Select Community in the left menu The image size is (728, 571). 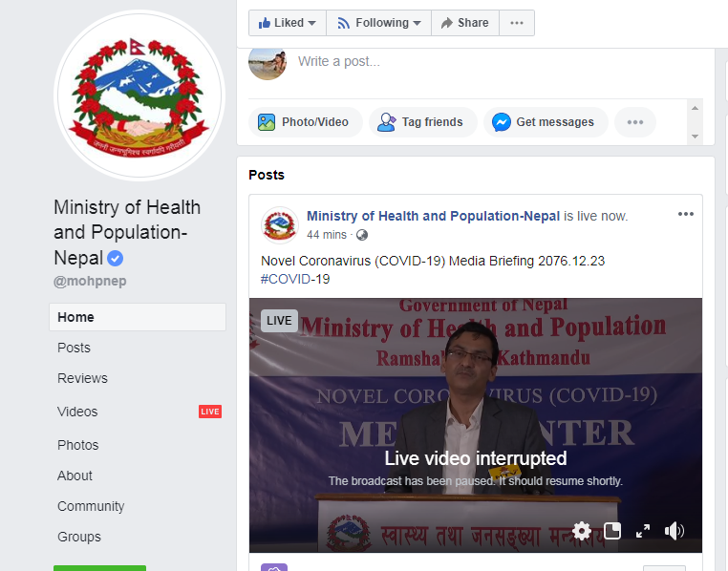point(91,506)
